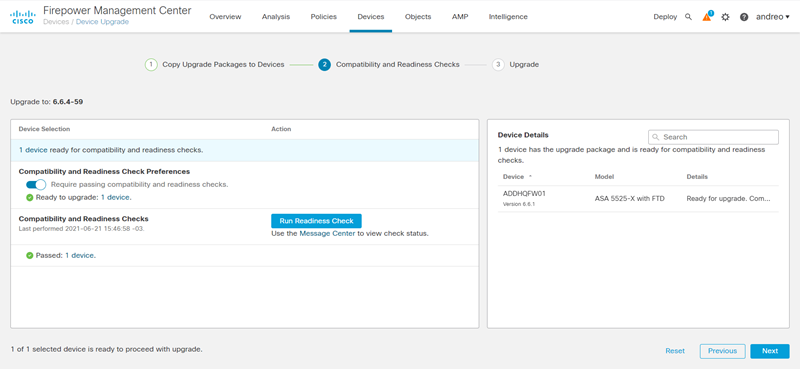Open the system settings gear icon

[725, 17]
